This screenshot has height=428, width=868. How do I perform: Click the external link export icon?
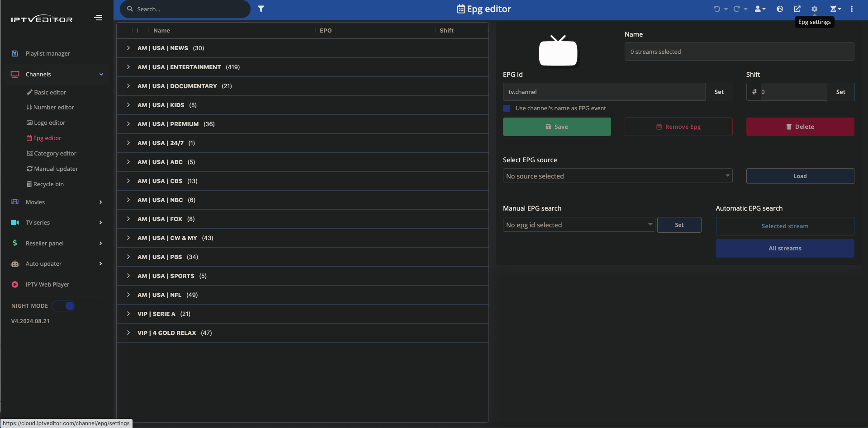[797, 9]
